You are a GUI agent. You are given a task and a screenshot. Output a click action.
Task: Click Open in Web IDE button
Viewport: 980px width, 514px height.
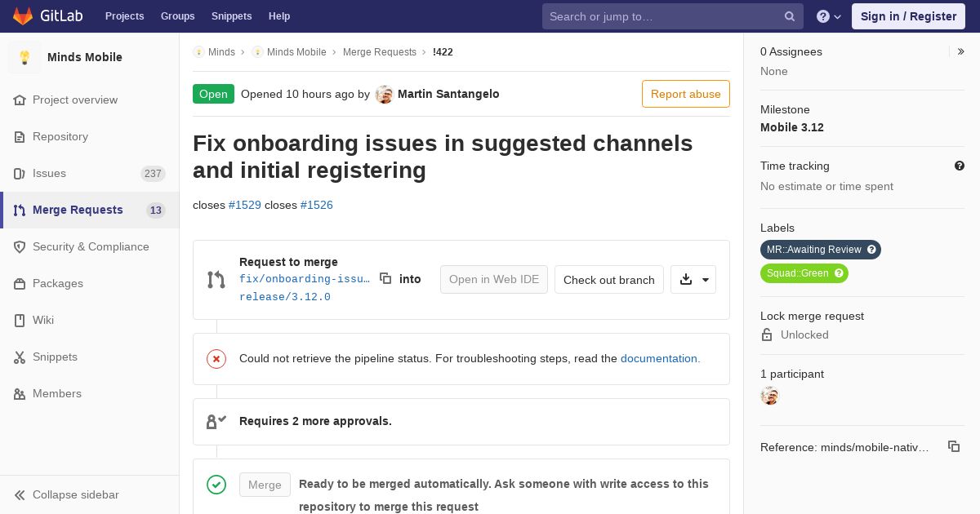tap(494, 279)
